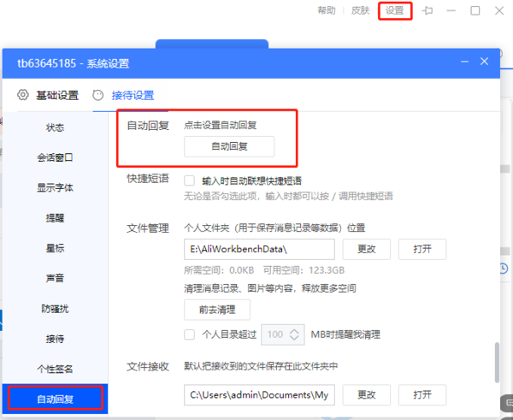
Task: Close the 系统设置 dialog
Action: pos(485,62)
